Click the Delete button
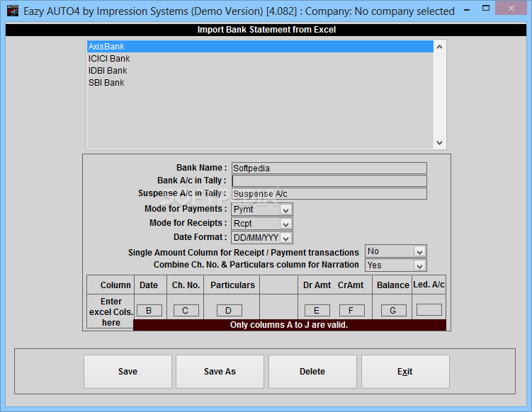The height and width of the screenshot is (412, 532). click(312, 372)
